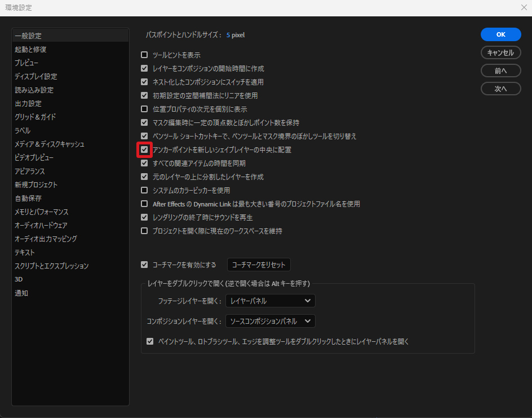Expand the コンポジションレイヤーを開く dropdown
Image resolution: width=532 pixels, height=418 pixels.
tap(270, 322)
